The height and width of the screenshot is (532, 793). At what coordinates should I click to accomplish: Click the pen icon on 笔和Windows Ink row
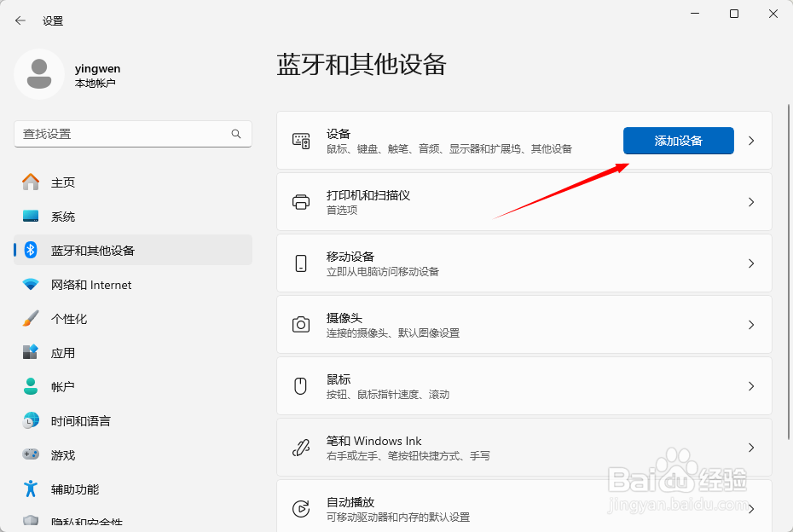click(300, 447)
